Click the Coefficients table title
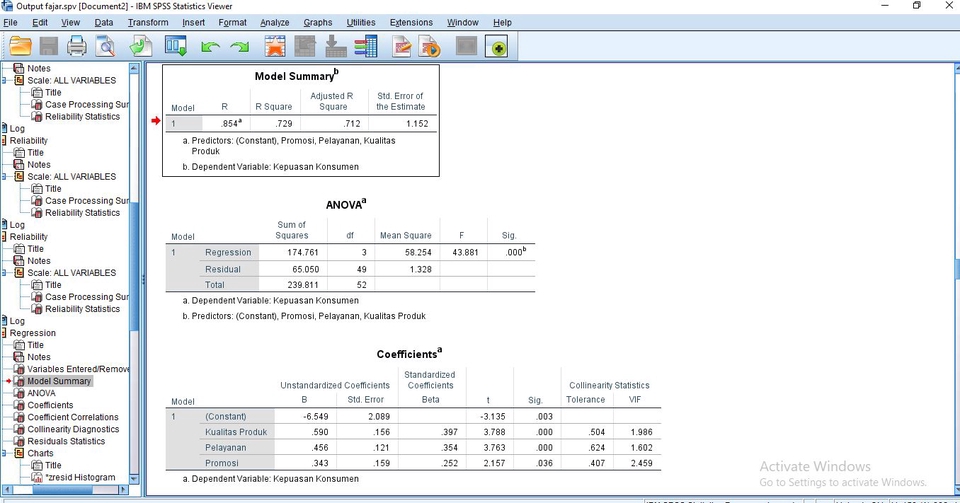Viewport: 960px width, 503px height. [409, 354]
